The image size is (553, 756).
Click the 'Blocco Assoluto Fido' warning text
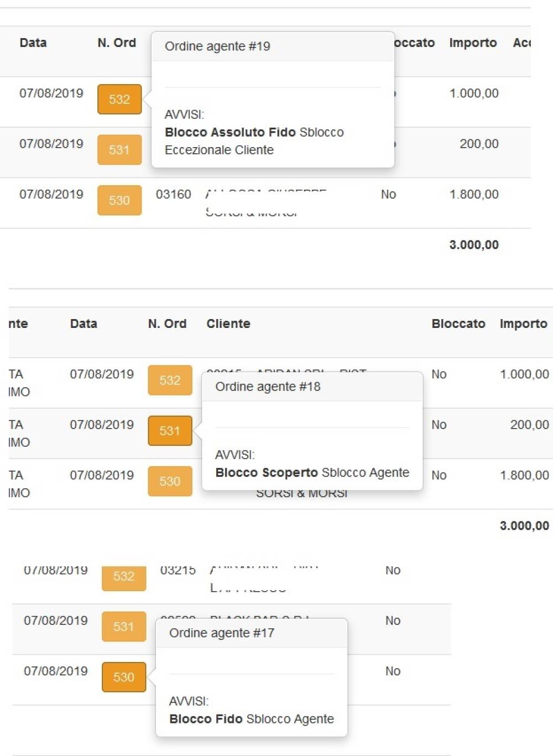[230, 132]
